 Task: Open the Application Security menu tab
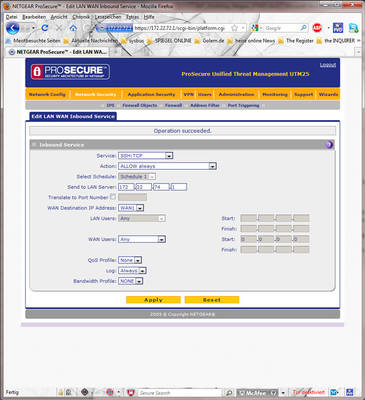pos(151,94)
